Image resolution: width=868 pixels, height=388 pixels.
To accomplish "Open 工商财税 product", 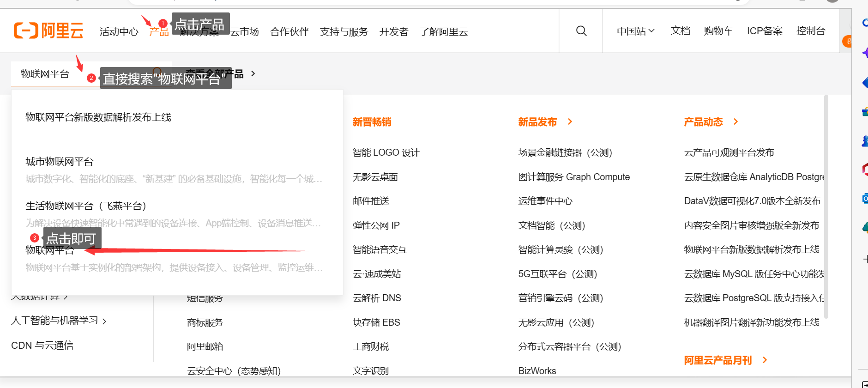I will click(x=371, y=346).
